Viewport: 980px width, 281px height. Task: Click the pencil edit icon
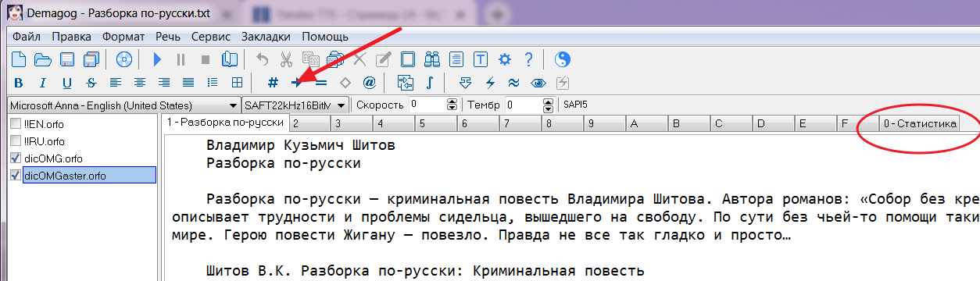[384, 59]
